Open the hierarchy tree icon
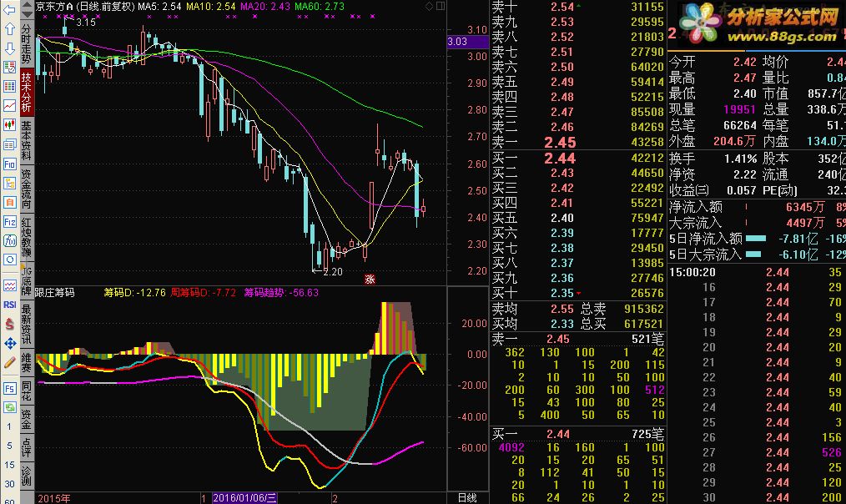This screenshot has width=846, height=504. point(9,184)
